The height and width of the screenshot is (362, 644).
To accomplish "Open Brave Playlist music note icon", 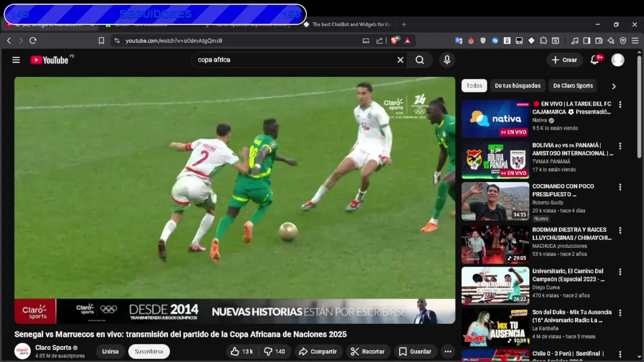I will (575, 41).
